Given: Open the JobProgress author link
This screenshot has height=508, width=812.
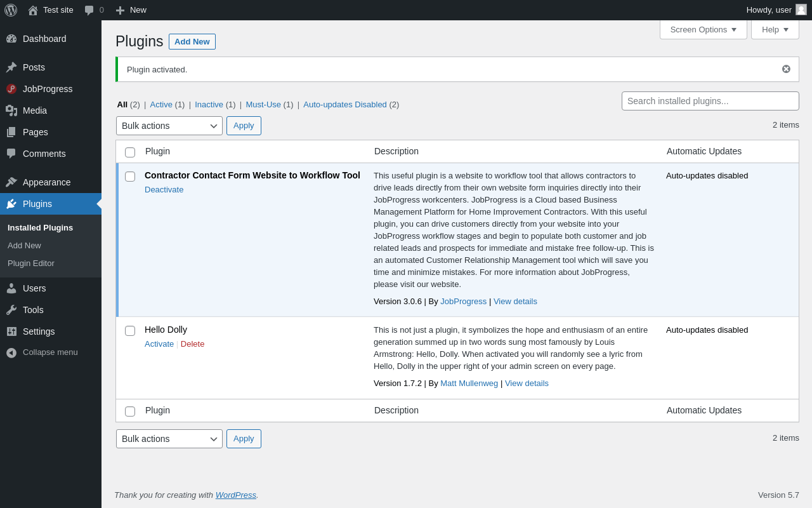Looking at the screenshot, I should pyautogui.click(x=464, y=302).
